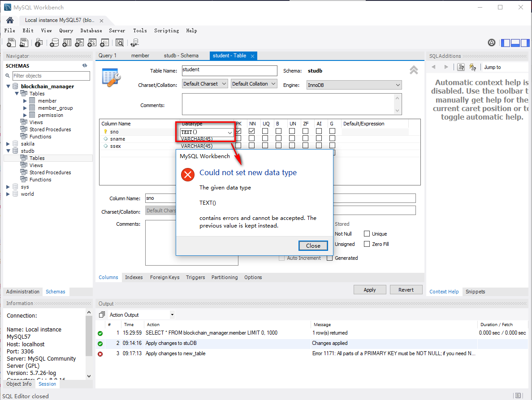The image size is (532, 400).
Task: Close the Local instance MySQL57 tab
Action: tap(101, 21)
